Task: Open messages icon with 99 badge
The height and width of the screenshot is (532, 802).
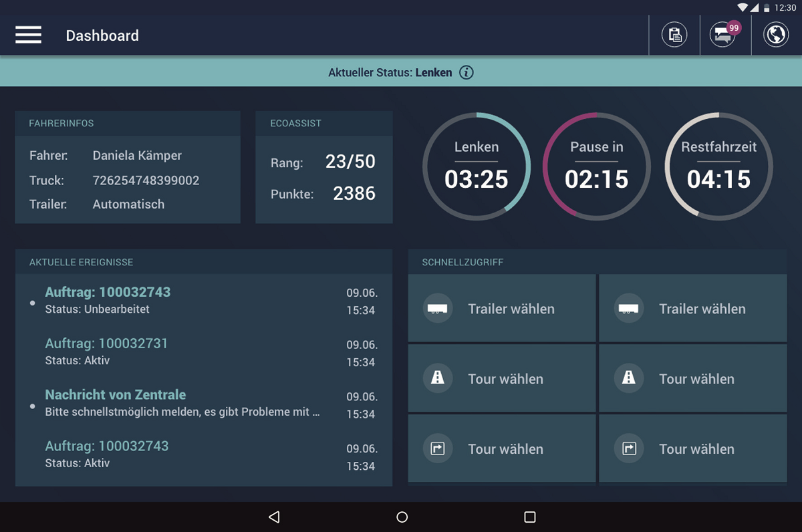Action: tap(724, 35)
